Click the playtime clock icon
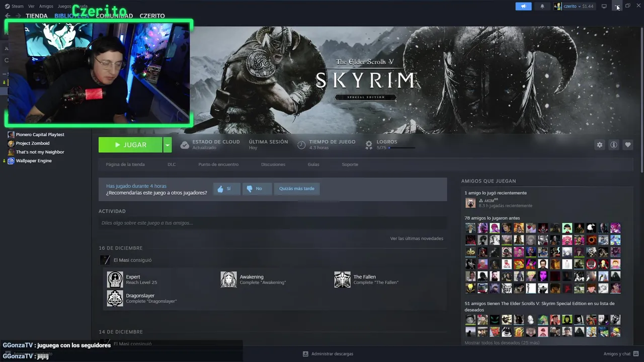Image resolution: width=644 pixels, height=362 pixels. point(301,145)
